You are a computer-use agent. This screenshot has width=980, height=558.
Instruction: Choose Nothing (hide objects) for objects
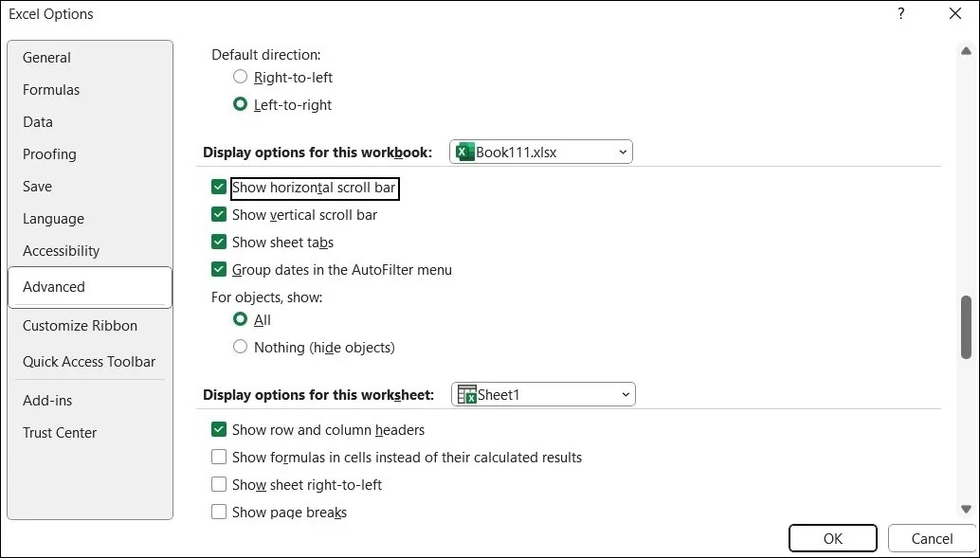pos(241,347)
